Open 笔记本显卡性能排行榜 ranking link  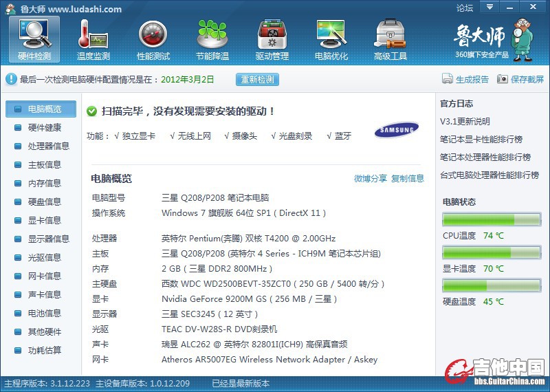tap(481, 140)
